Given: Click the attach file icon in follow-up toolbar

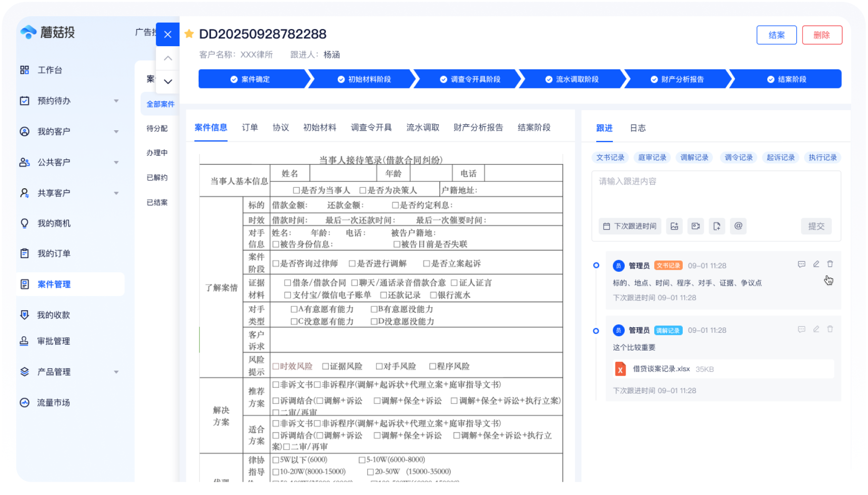Looking at the screenshot, I should [x=717, y=226].
